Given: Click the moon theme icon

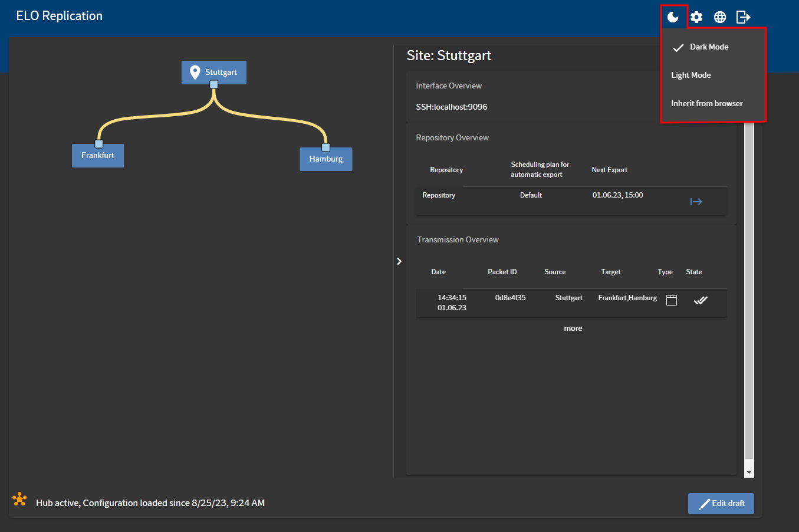Looking at the screenshot, I should click(x=673, y=17).
